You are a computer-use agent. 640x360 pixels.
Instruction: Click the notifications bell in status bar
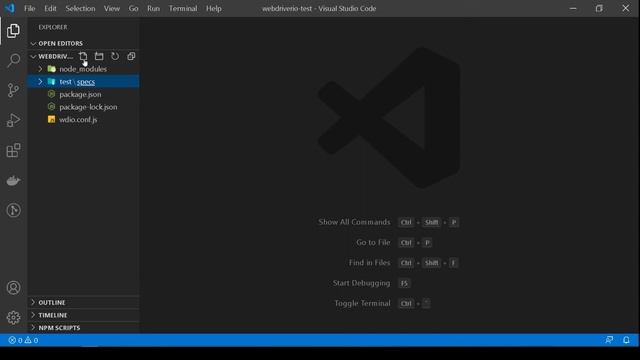(x=626, y=340)
